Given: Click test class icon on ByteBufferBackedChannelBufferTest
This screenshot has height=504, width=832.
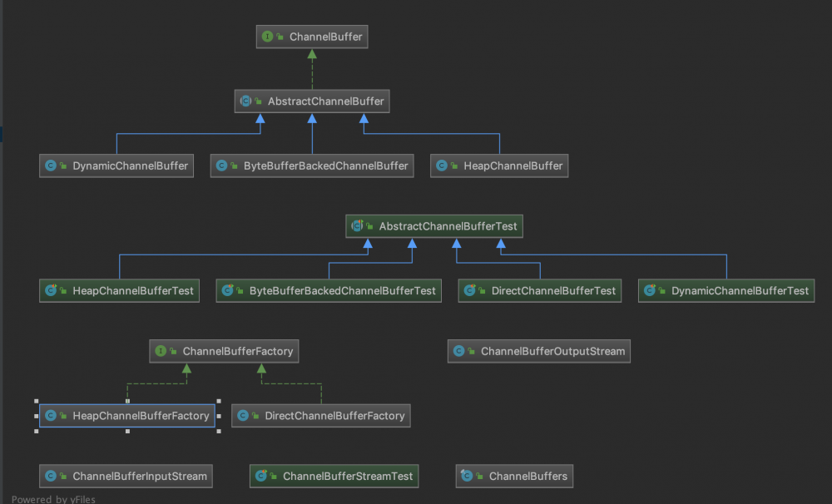Looking at the screenshot, I should tap(227, 290).
